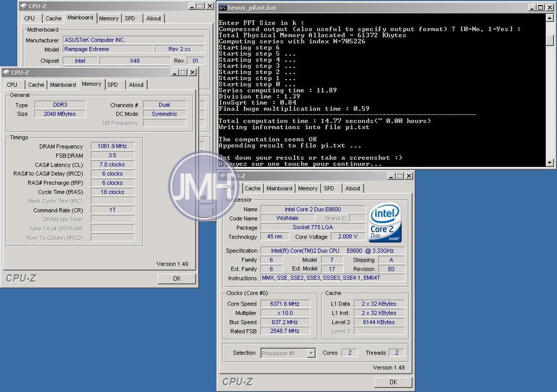
Task: Minimize the processor CPU-Z window
Action: point(391,176)
